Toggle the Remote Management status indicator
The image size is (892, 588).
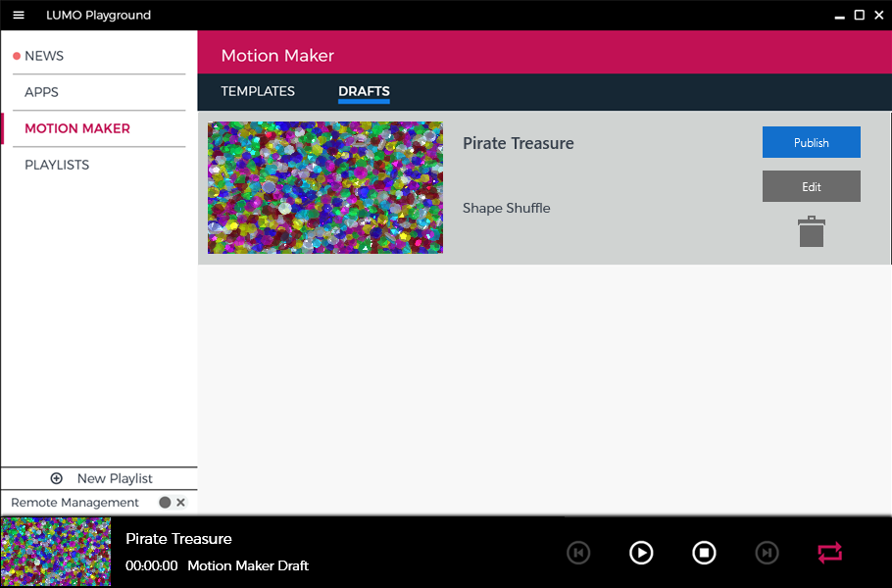[x=165, y=503]
